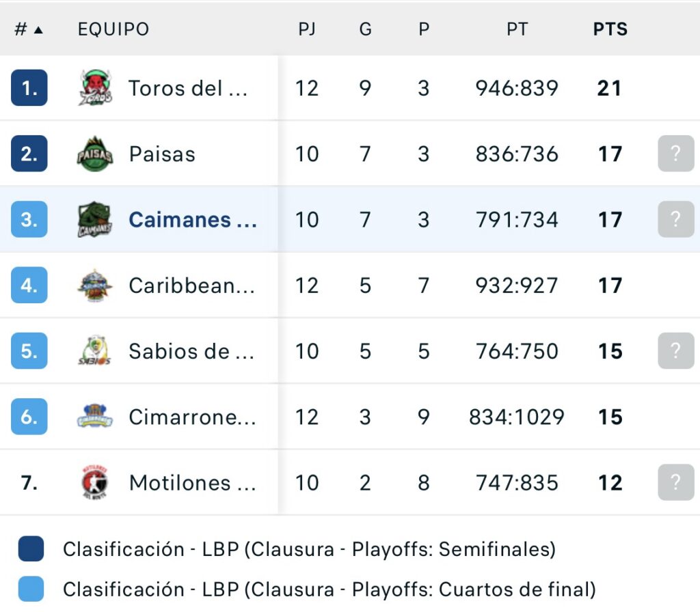Click the Caribbean team logo
This screenshot has height=612, width=700.
pyautogui.click(x=95, y=286)
